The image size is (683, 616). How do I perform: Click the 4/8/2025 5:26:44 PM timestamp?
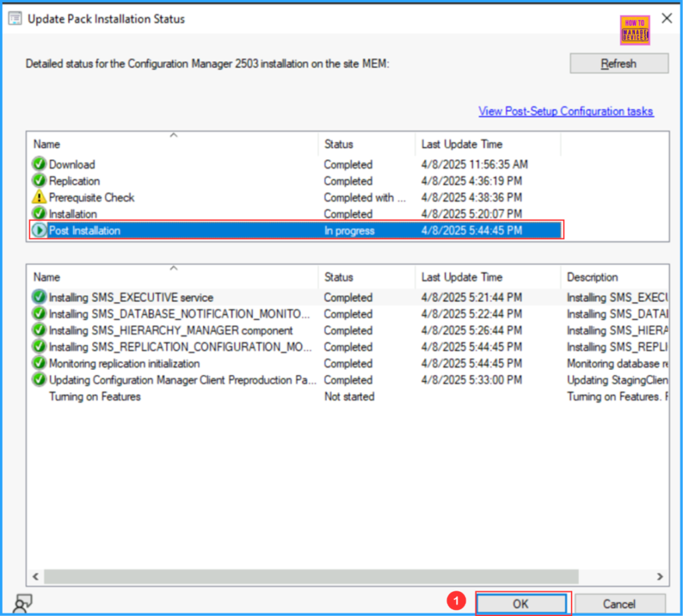(x=472, y=331)
